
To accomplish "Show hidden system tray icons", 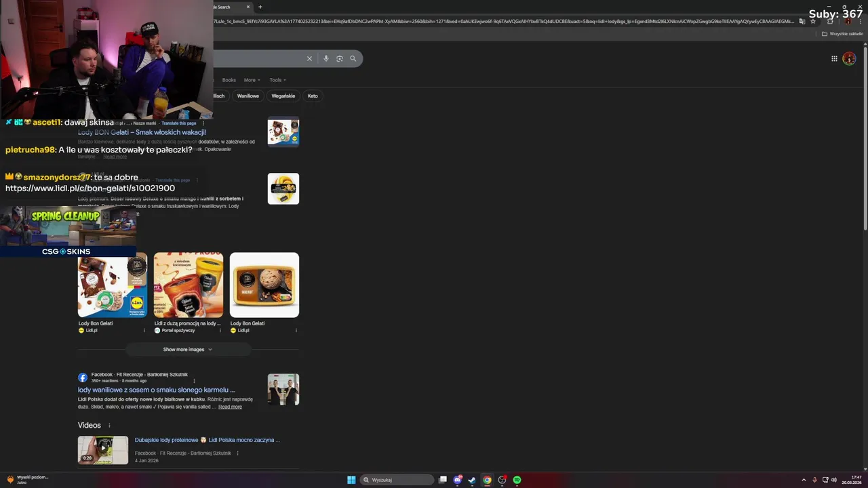I will click(804, 480).
